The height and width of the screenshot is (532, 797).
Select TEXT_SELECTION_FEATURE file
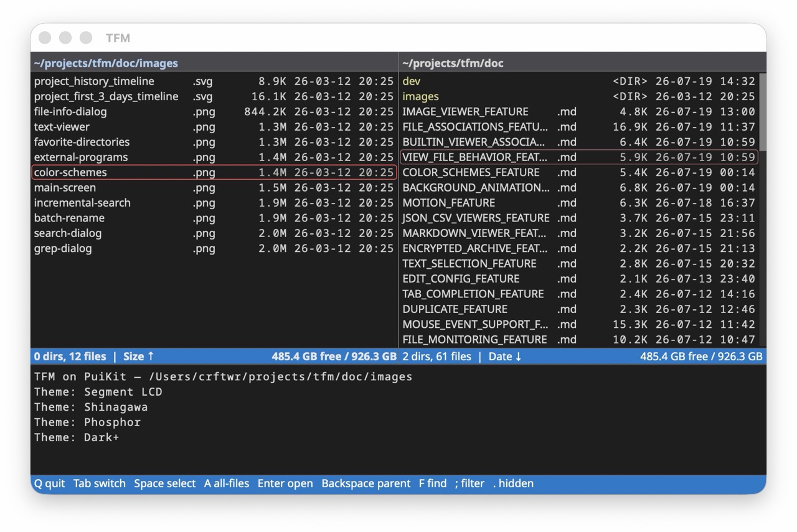579,263
